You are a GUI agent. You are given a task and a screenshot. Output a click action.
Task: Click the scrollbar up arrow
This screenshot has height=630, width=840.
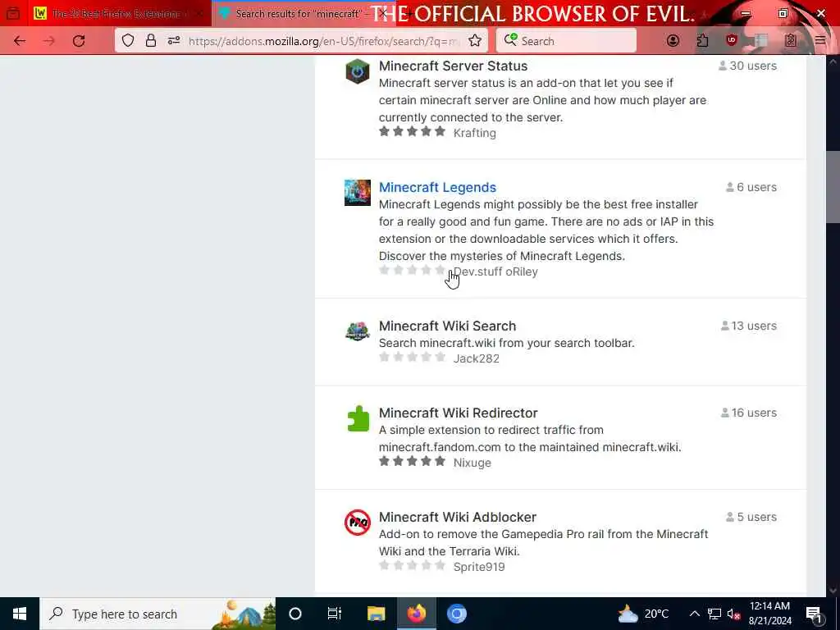[833, 61]
